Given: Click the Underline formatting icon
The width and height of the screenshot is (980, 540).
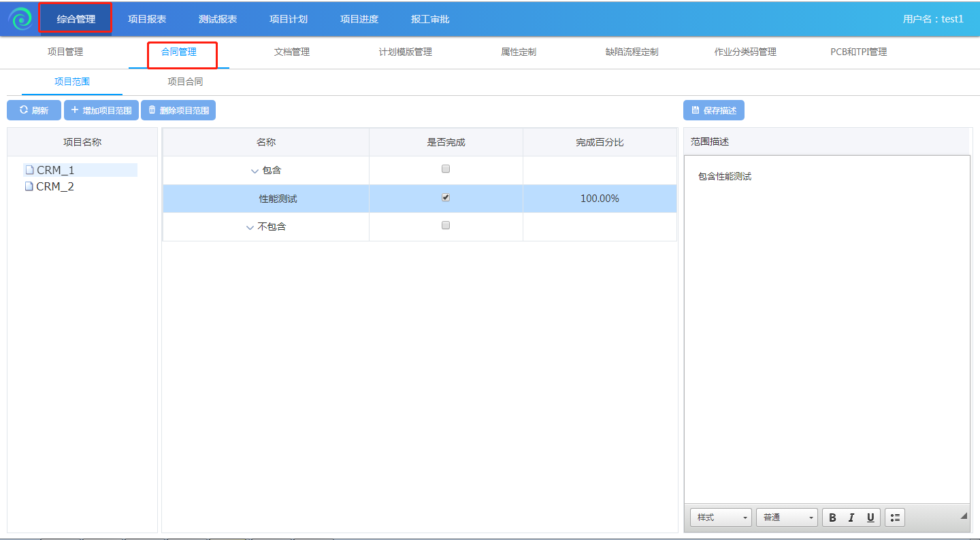Looking at the screenshot, I should (x=870, y=518).
